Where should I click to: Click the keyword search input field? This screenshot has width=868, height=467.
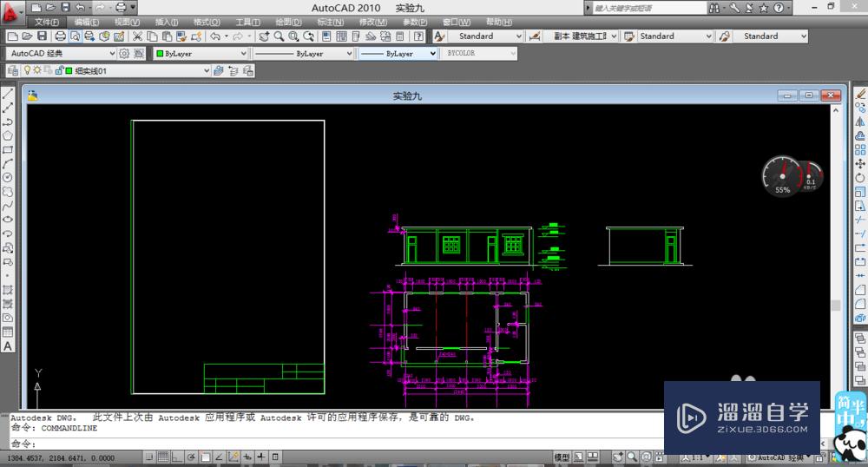pyautogui.click(x=648, y=8)
